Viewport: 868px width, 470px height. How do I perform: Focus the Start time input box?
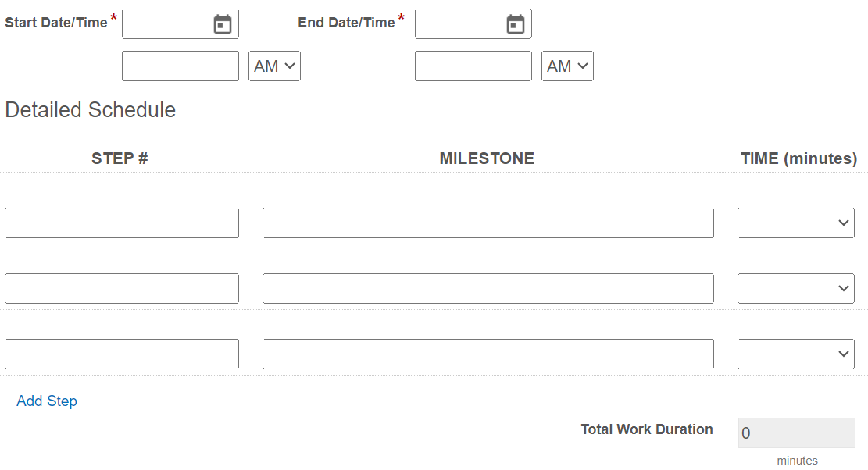click(180, 66)
